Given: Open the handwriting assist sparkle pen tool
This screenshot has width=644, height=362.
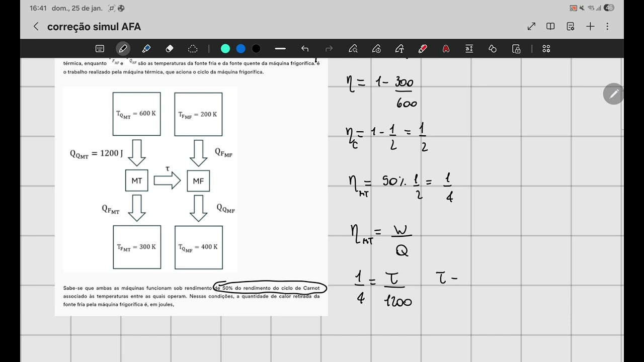Looking at the screenshot, I should pyautogui.click(x=353, y=49).
